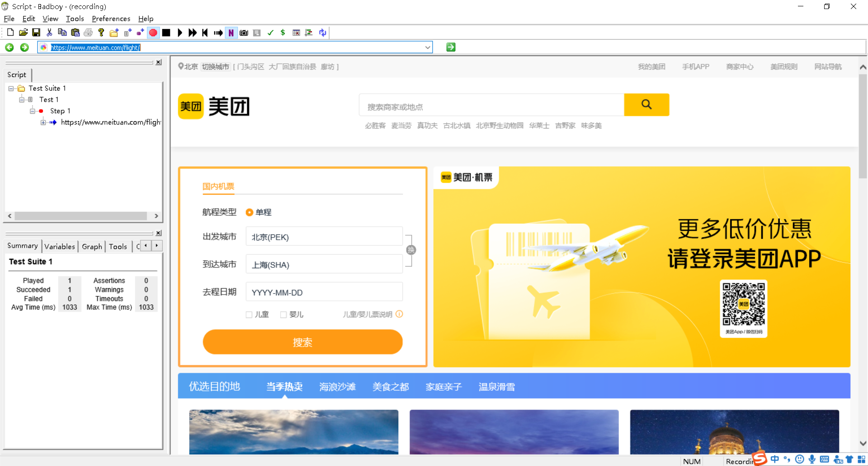The width and height of the screenshot is (868, 466).
Task: Play the script with the single play icon
Action: pyautogui.click(x=179, y=32)
